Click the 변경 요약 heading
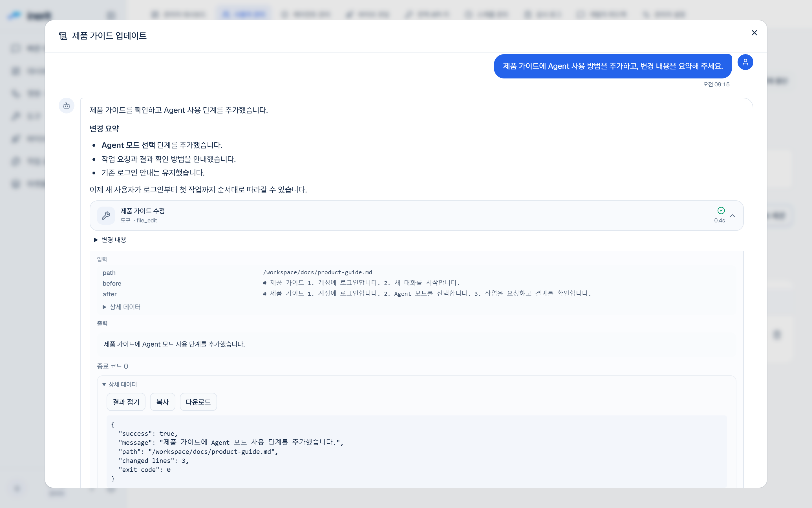The width and height of the screenshot is (812, 508). pyautogui.click(x=104, y=129)
